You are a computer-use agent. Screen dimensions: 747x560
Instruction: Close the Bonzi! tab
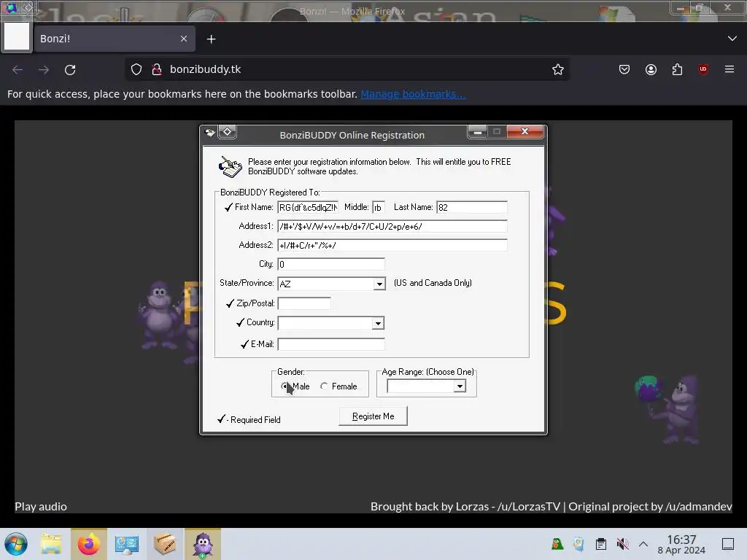pyautogui.click(x=184, y=39)
